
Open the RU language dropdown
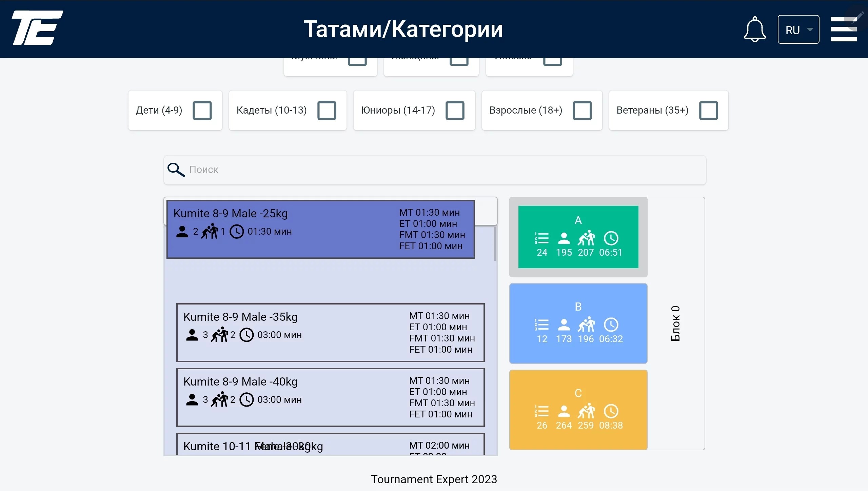tap(798, 30)
